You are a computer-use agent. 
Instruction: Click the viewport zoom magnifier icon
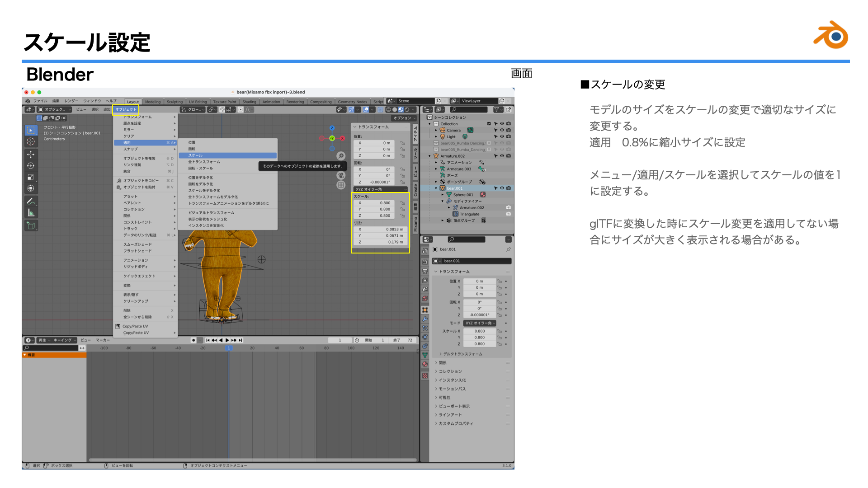pos(341,156)
